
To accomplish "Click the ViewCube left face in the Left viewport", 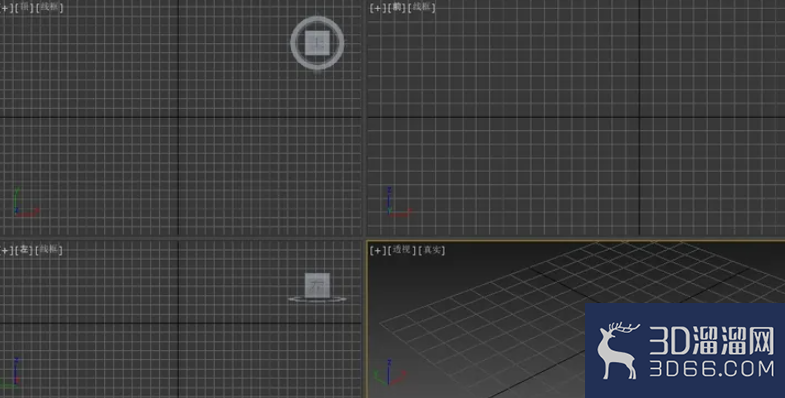I will tap(317, 285).
